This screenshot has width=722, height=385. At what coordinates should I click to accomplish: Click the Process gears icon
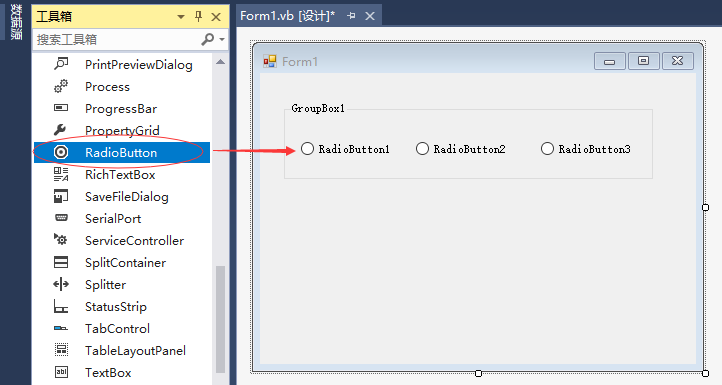[61, 86]
